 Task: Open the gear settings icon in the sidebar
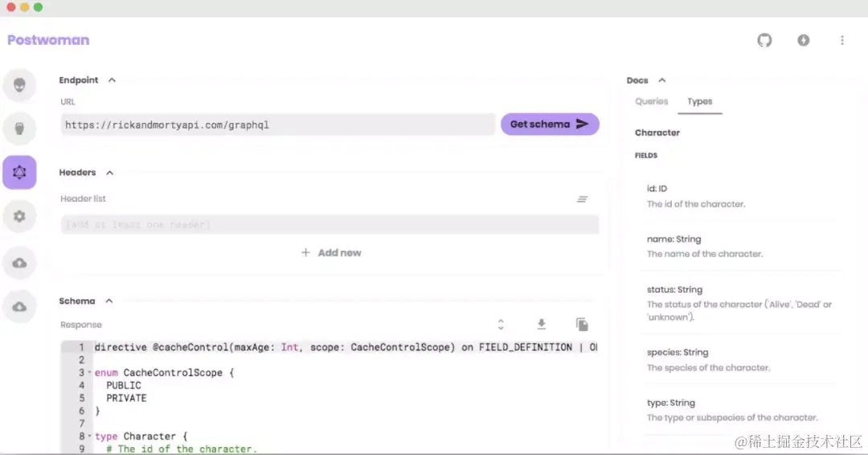pyautogui.click(x=19, y=216)
